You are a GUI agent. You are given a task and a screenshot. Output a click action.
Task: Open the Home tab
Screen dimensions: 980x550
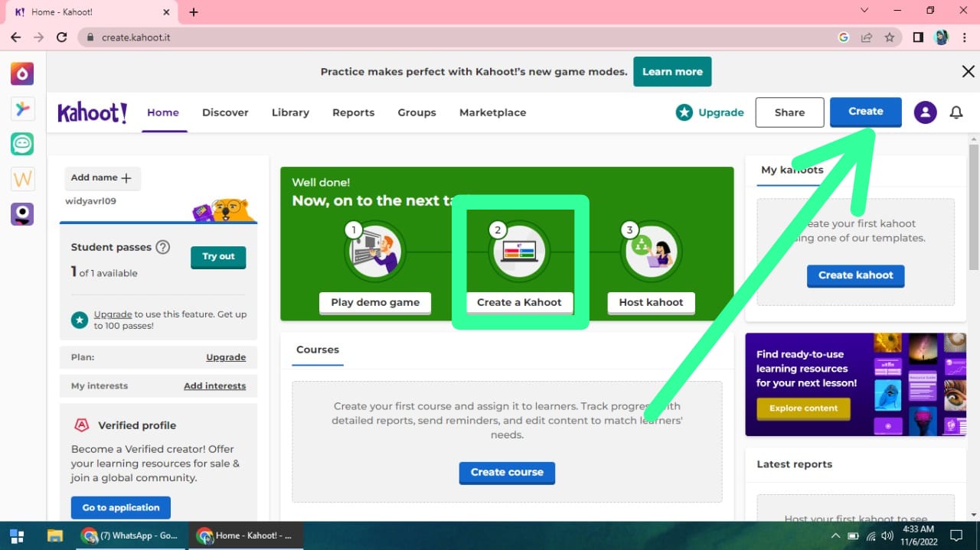pyautogui.click(x=163, y=112)
